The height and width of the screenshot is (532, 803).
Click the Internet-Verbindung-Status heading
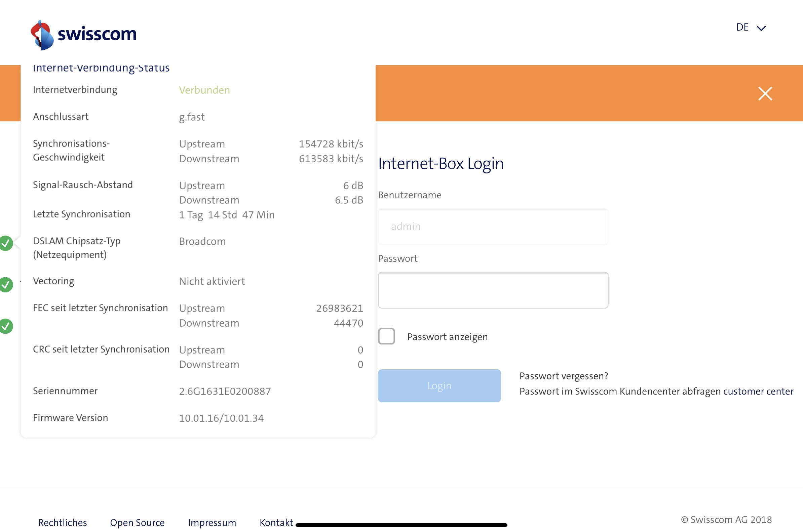coord(101,68)
